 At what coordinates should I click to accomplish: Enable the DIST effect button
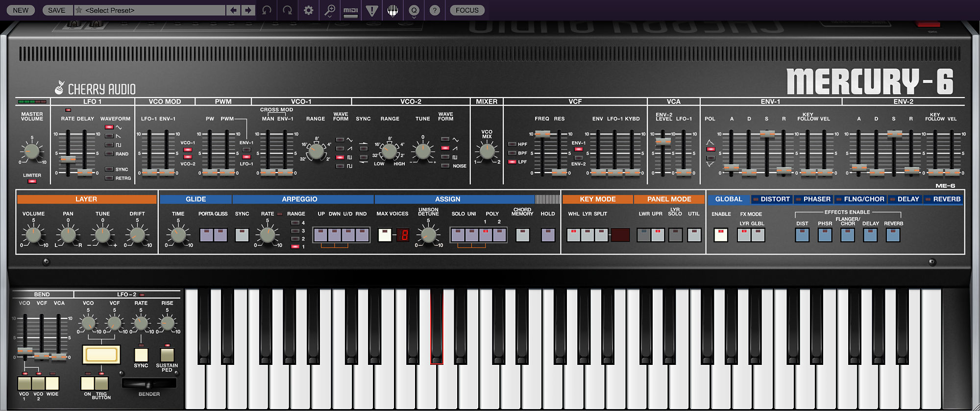tap(802, 235)
